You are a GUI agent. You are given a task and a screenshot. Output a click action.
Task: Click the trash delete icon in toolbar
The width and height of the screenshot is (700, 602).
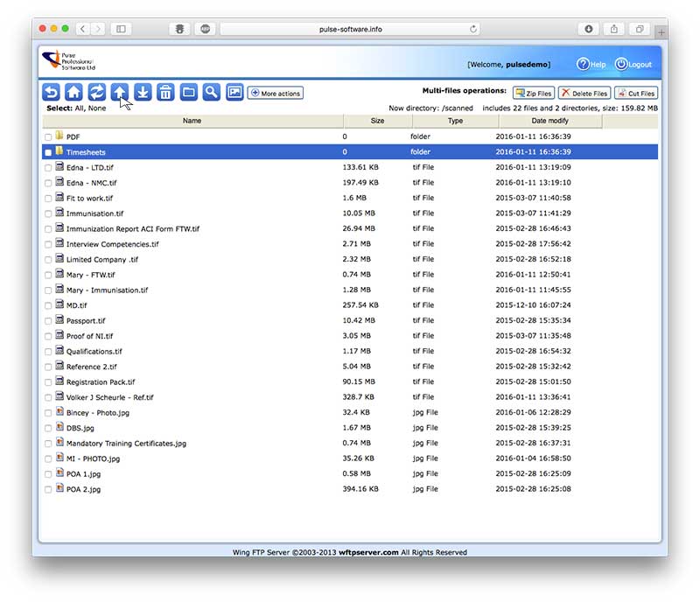point(164,93)
